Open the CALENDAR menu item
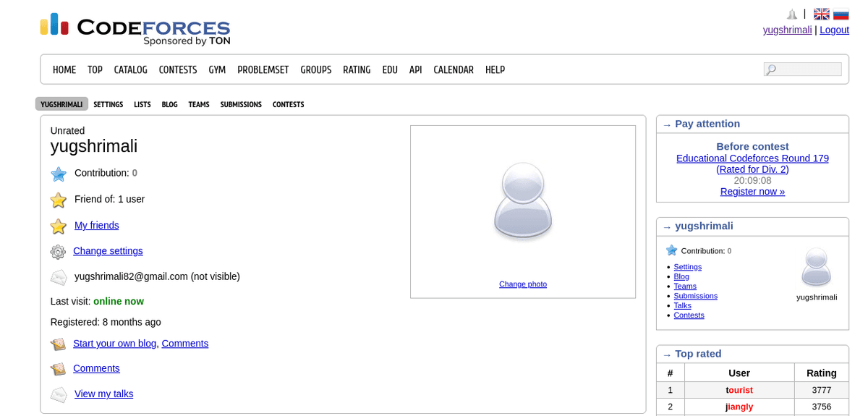This screenshot has width=868, height=416. tap(454, 69)
